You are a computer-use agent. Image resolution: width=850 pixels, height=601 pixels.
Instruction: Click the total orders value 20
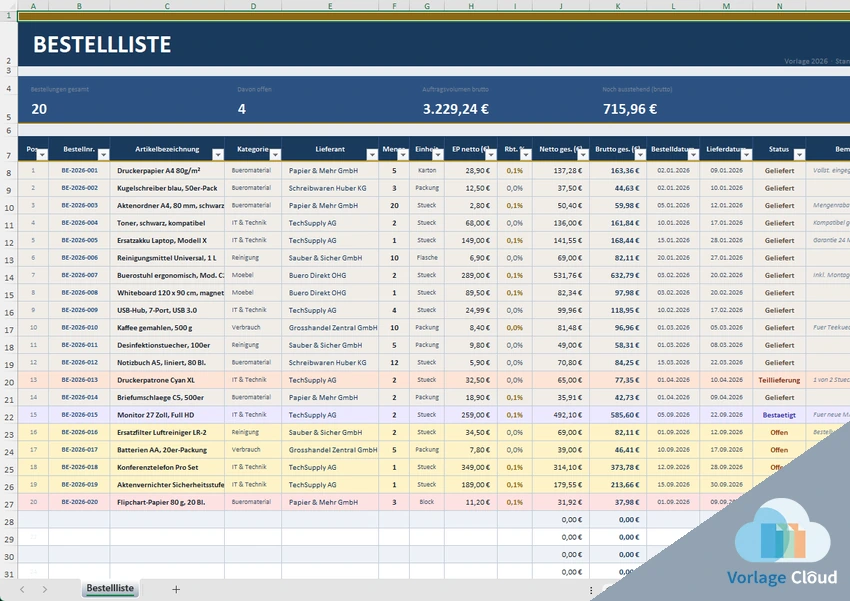click(x=39, y=109)
